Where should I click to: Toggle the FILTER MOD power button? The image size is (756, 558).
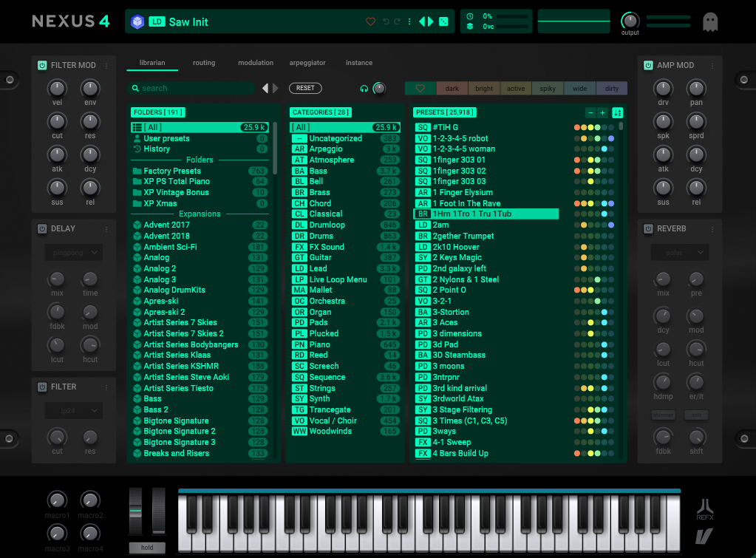(x=42, y=65)
